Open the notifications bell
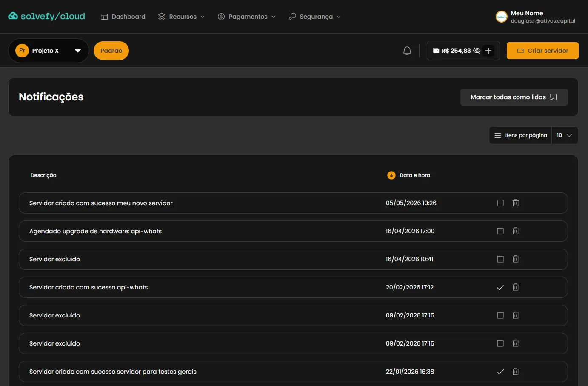Image resolution: width=588 pixels, height=386 pixels. pyautogui.click(x=407, y=51)
